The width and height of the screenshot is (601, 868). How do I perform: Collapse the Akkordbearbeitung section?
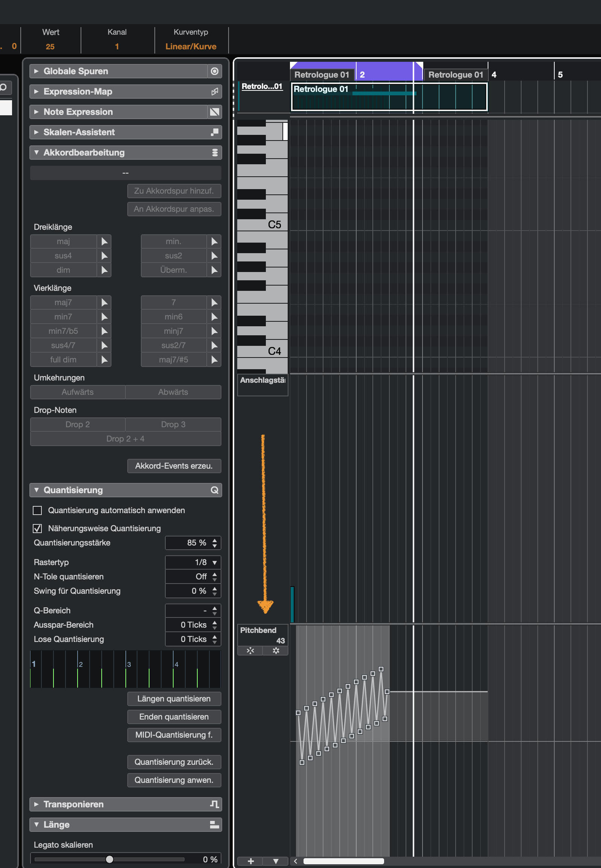tap(37, 153)
